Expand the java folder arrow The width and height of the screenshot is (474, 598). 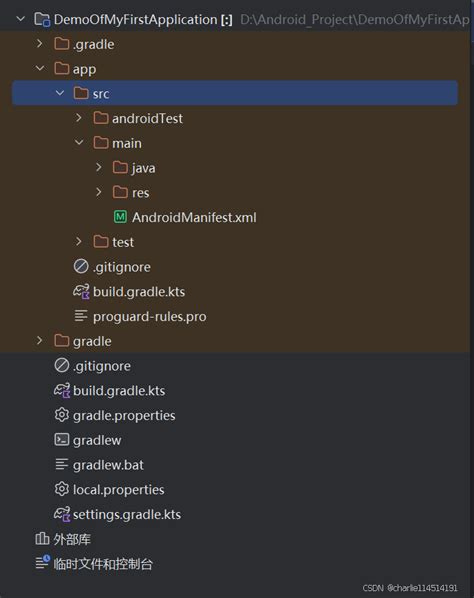click(x=98, y=167)
